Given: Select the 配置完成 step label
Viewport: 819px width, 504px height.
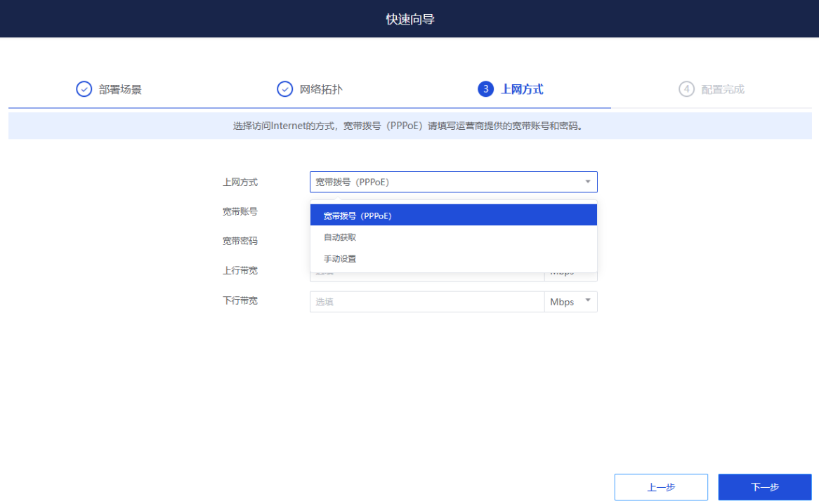Looking at the screenshot, I should coord(723,90).
